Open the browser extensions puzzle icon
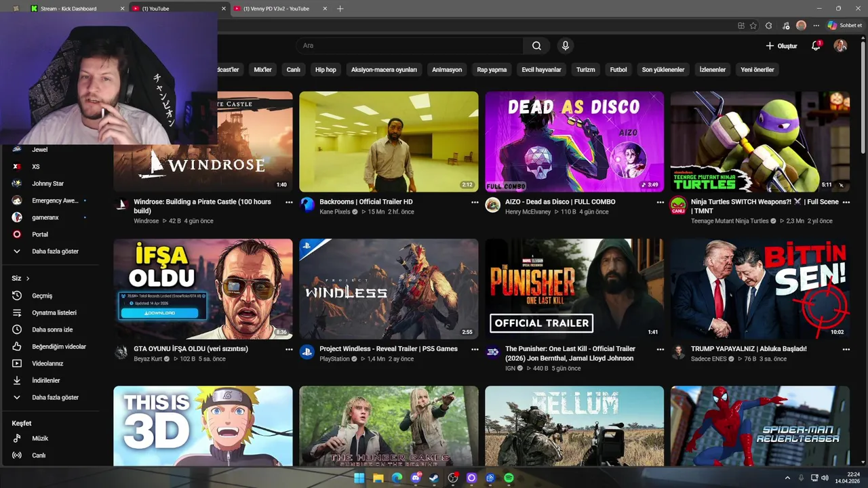This screenshot has width=868, height=488. [768, 25]
